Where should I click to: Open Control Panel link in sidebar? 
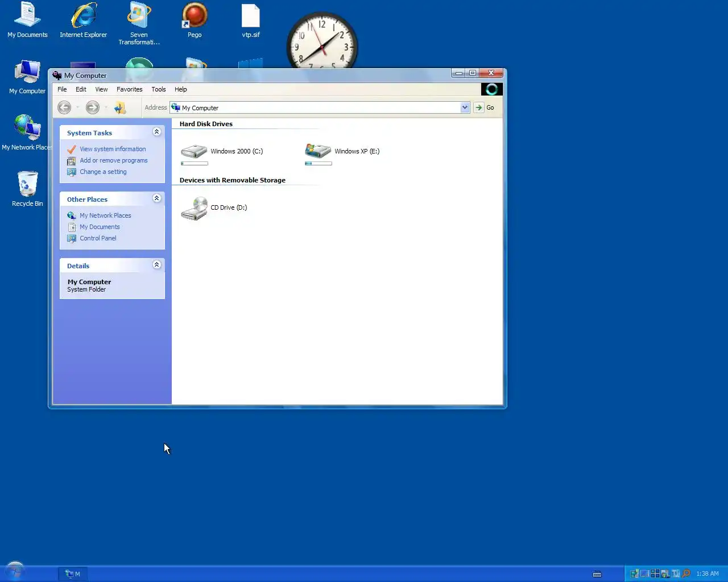[x=98, y=238]
